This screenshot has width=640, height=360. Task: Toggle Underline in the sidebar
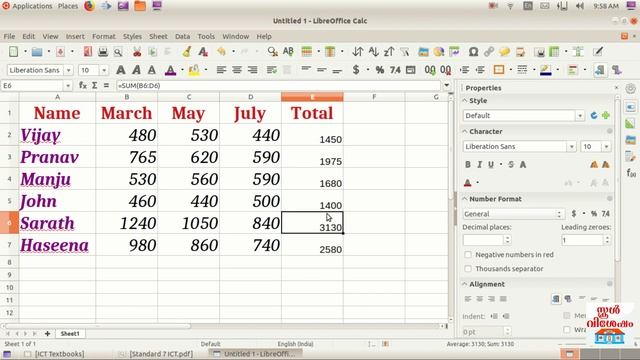click(491, 164)
